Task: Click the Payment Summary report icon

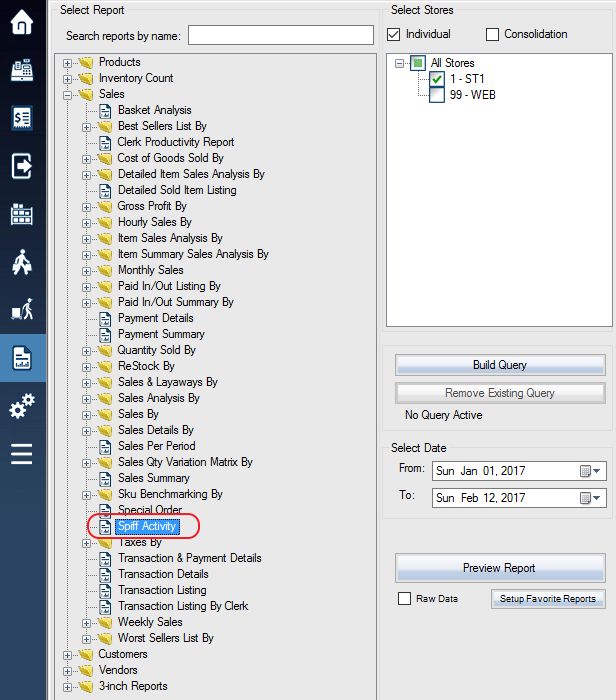Action: 105,334
